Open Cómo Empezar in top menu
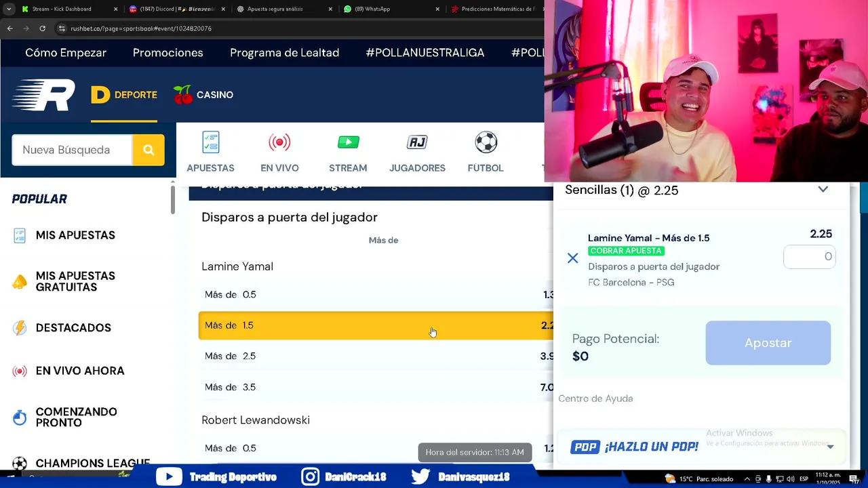This screenshot has height=488, width=868. (66, 53)
